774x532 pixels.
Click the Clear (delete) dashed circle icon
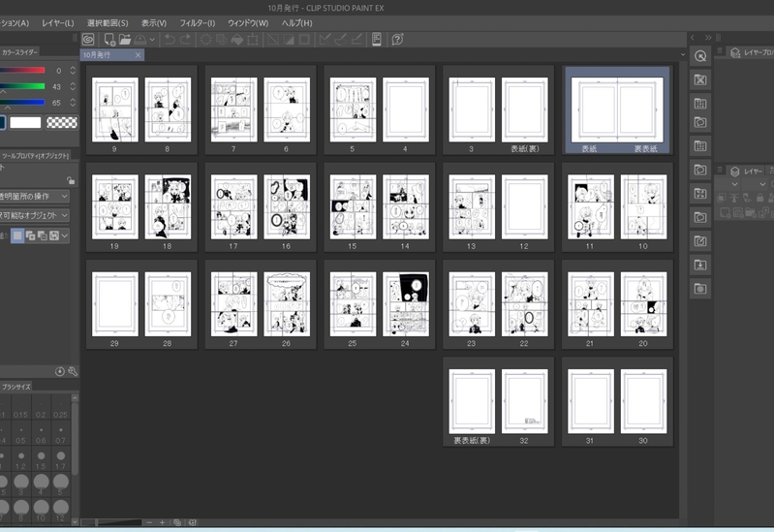[205, 39]
